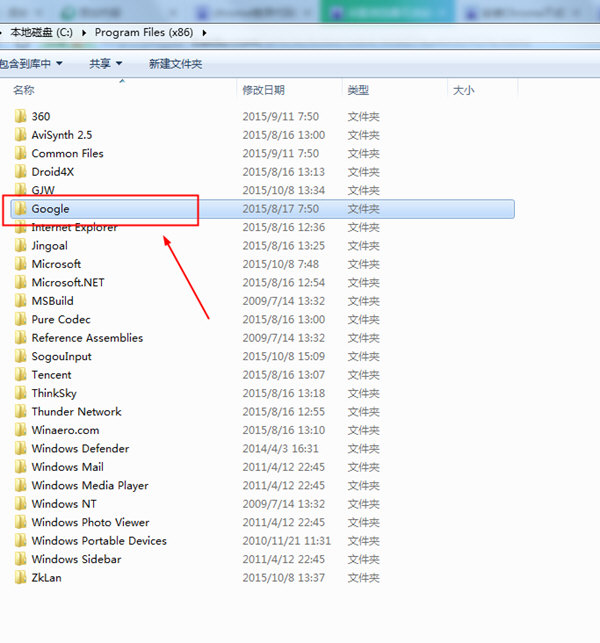Screen dimensions: 600x643
Task: Select the Windows Defender folder icon
Action: [21, 449]
